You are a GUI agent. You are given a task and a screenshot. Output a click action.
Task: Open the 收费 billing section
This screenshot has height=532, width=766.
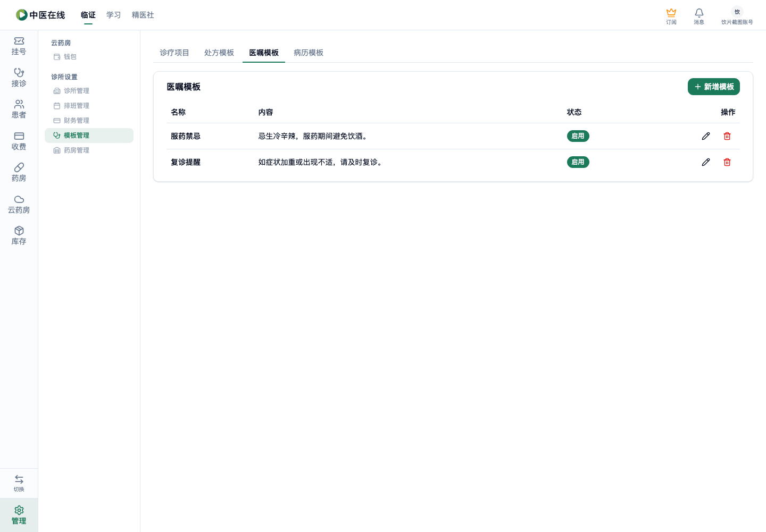[19, 141]
